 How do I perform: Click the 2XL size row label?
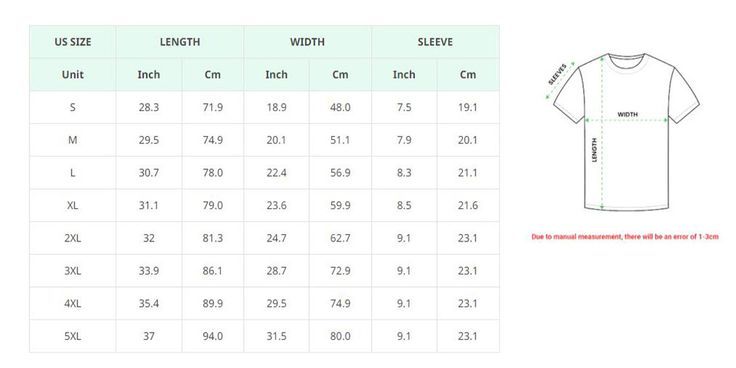73,238
